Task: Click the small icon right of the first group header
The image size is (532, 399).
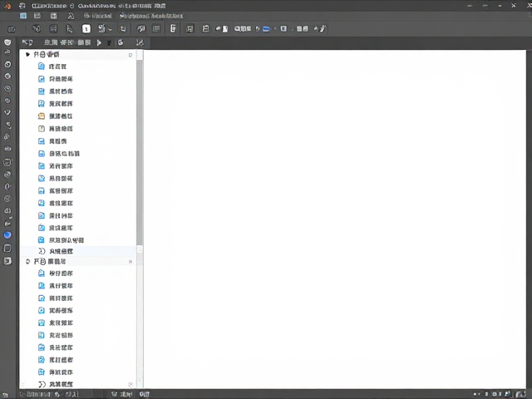Action: [x=131, y=55]
